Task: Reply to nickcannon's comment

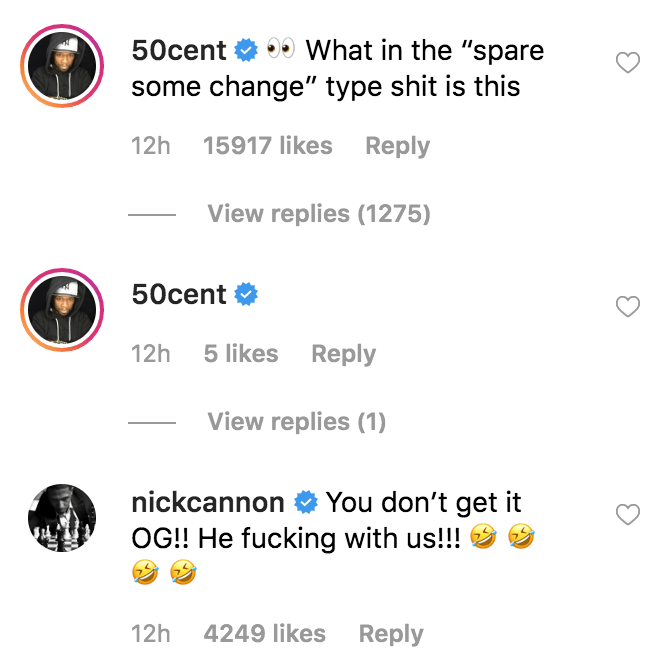Action: [391, 634]
